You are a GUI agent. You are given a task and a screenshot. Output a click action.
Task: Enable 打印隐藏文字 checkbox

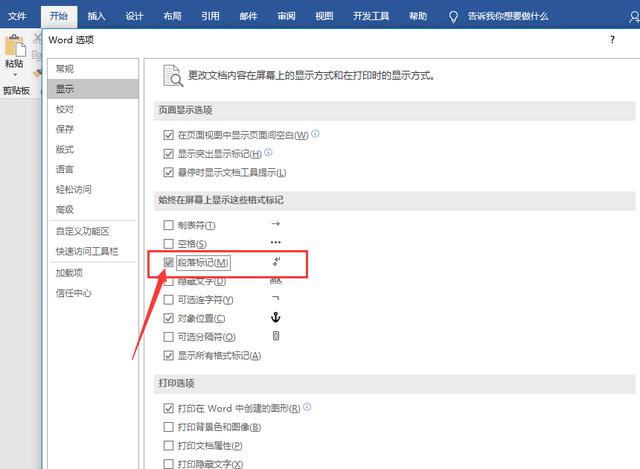pos(168,464)
